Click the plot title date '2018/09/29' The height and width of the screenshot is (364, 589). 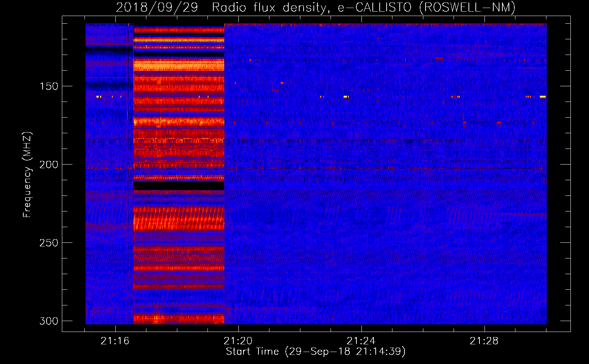(x=157, y=7)
